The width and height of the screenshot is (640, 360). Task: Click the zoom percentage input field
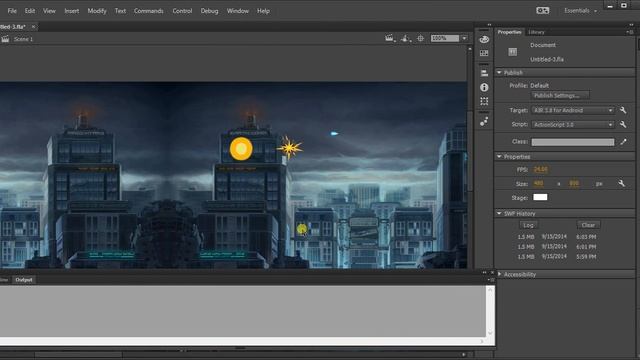point(445,38)
